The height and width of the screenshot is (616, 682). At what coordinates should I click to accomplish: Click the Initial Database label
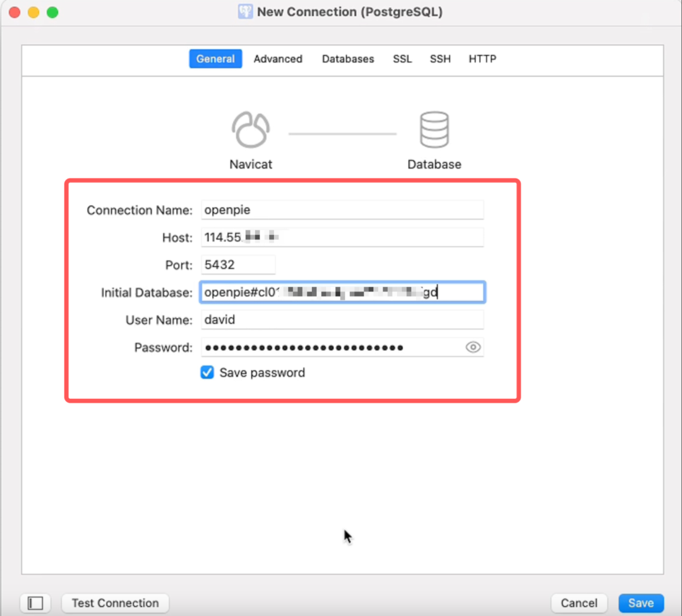[x=147, y=293]
